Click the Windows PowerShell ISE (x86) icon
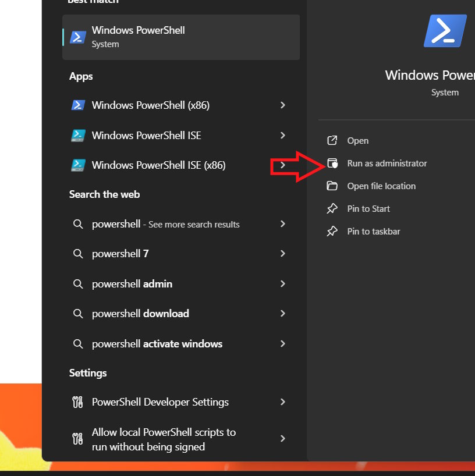Screen dimensions: 475x476 click(78, 165)
